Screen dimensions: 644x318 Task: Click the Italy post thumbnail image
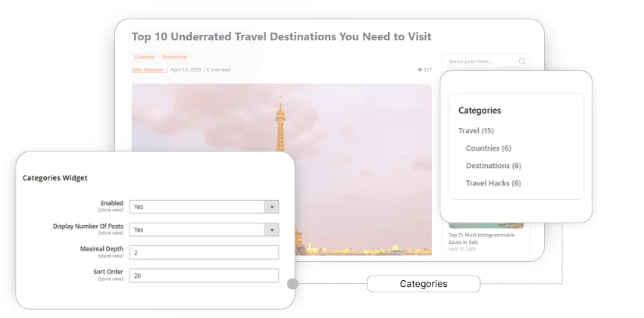tap(486, 226)
